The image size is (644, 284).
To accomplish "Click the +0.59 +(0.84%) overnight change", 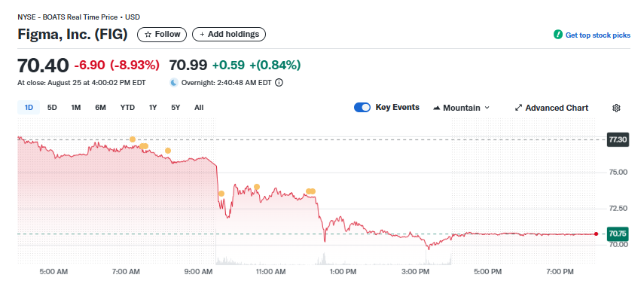I will click(x=256, y=66).
